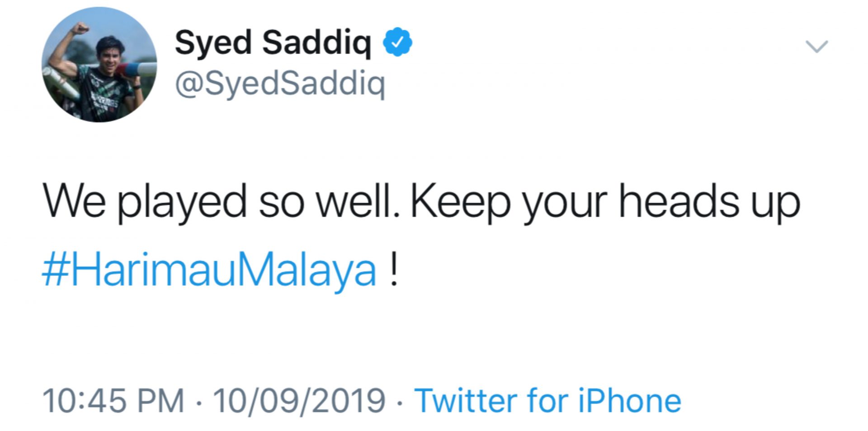Click the display name Syed Saddiq

point(273,43)
